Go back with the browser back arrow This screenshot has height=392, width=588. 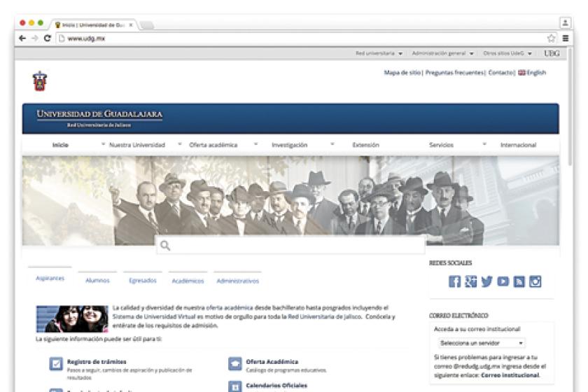22,38
